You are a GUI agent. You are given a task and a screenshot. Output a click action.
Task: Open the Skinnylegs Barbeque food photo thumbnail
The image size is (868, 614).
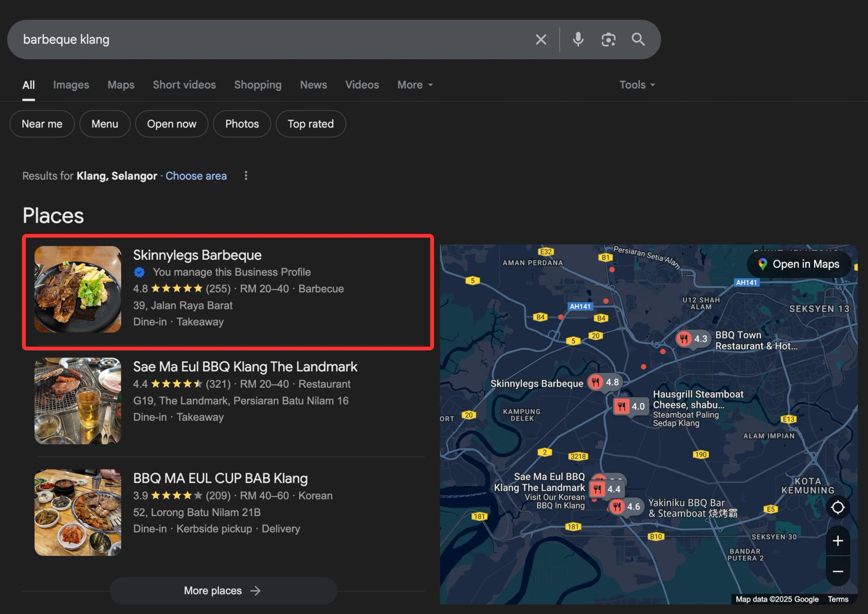78,289
